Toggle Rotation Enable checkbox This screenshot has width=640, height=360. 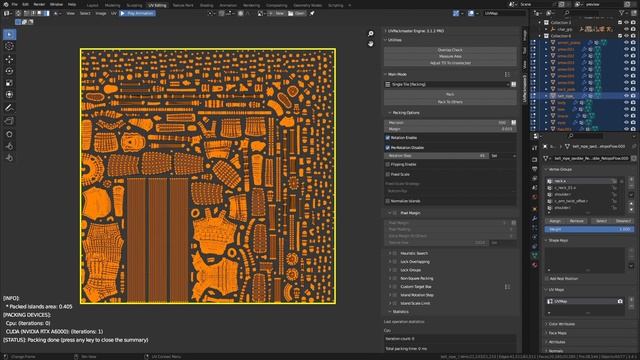pos(388,138)
